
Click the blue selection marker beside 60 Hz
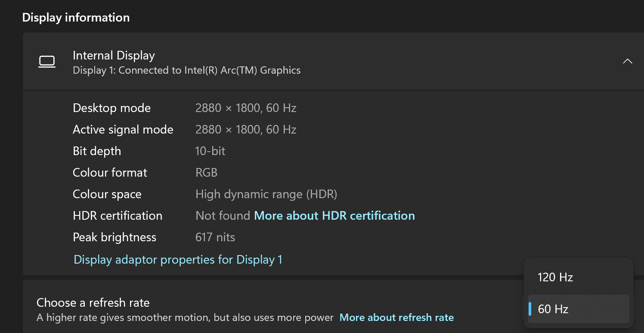click(530, 309)
